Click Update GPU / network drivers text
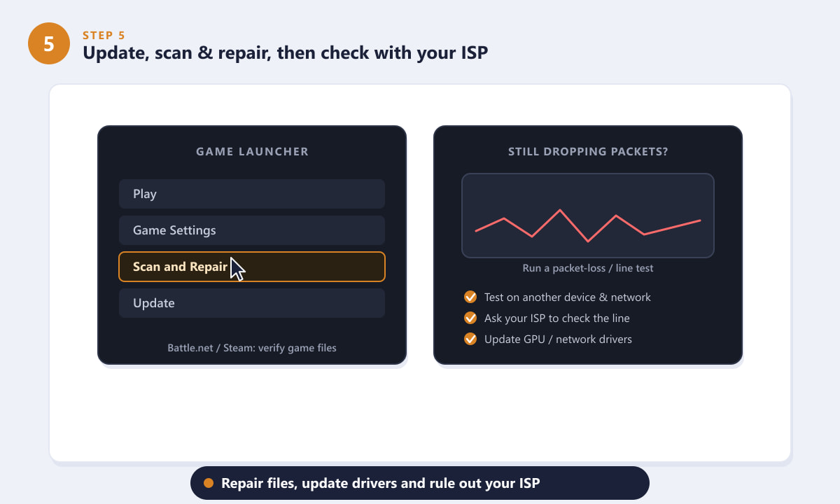840x504 pixels. (x=558, y=339)
